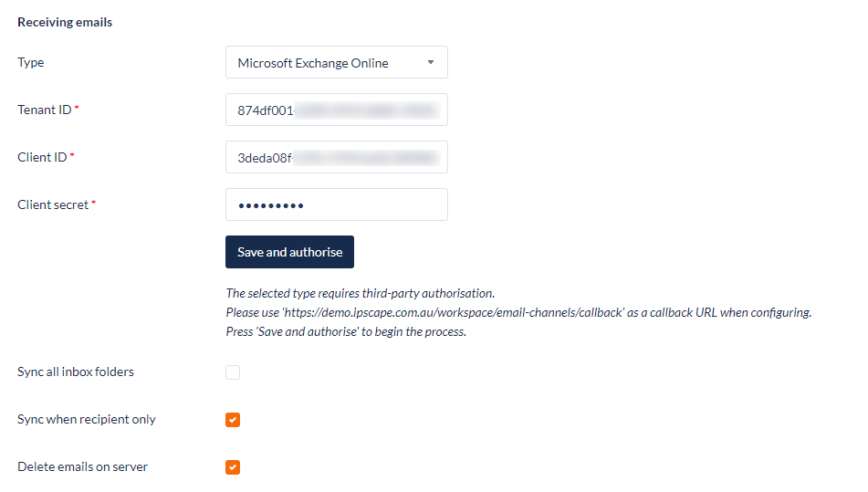The width and height of the screenshot is (868, 492).
Task: Focus the Tenant ID input field
Action: coord(337,110)
